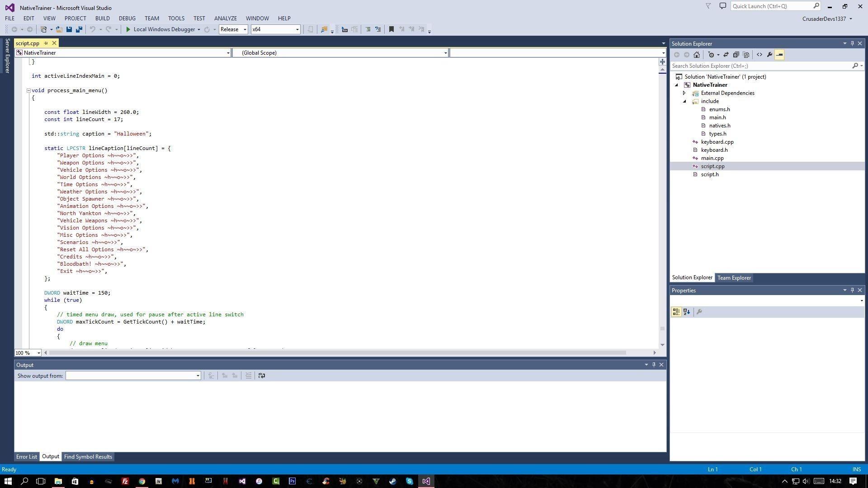
Task: Expand the External Dependencies node
Action: pyautogui.click(x=684, y=93)
